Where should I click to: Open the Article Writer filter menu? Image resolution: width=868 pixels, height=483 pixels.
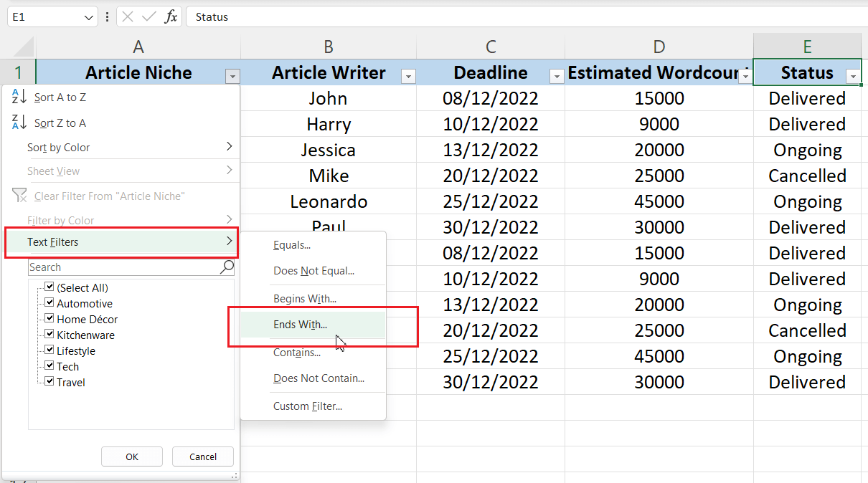click(x=408, y=75)
